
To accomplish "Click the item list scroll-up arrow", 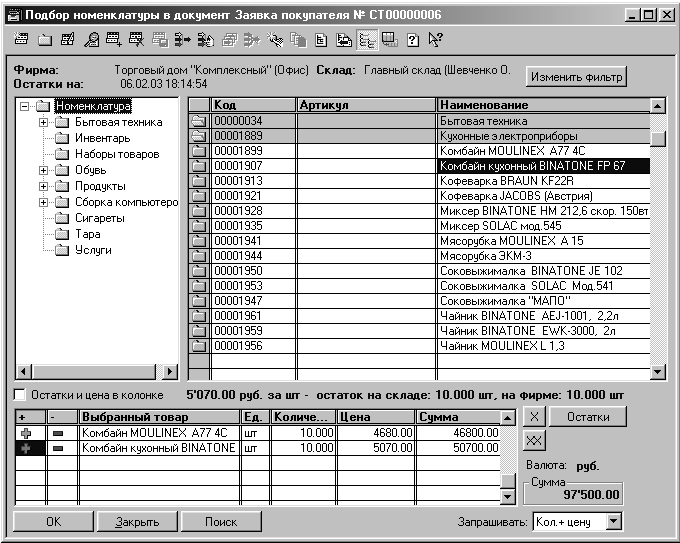I will [658, 105].
